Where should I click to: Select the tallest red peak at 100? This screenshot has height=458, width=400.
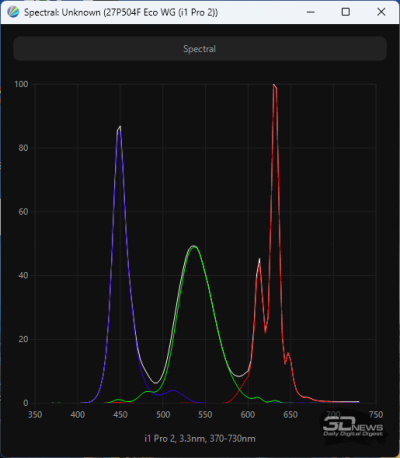[x=275, y=86]
